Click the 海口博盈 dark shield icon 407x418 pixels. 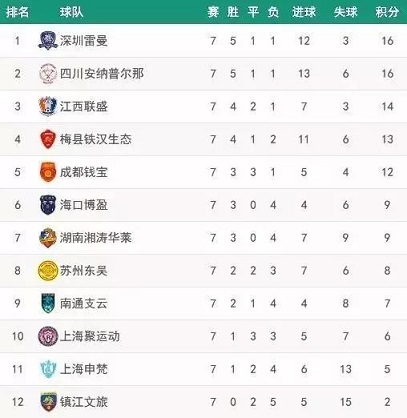point(48,205)
